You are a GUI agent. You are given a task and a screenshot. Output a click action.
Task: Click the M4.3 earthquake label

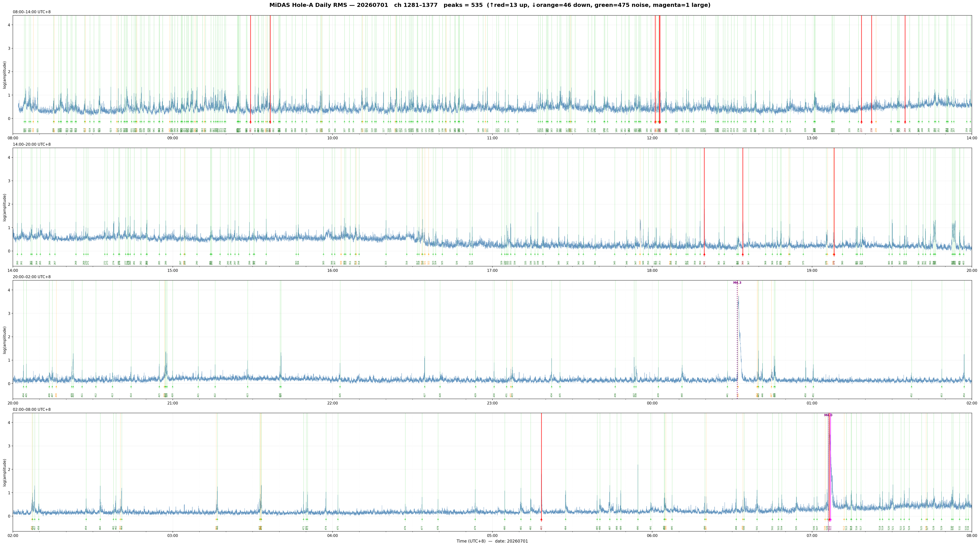(x=737, y=283)
